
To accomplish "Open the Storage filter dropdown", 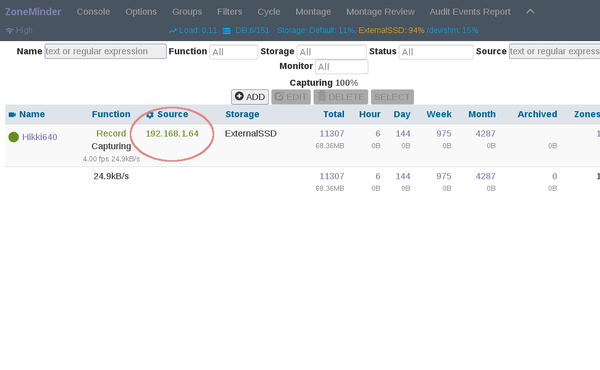I will click(331, 52).
